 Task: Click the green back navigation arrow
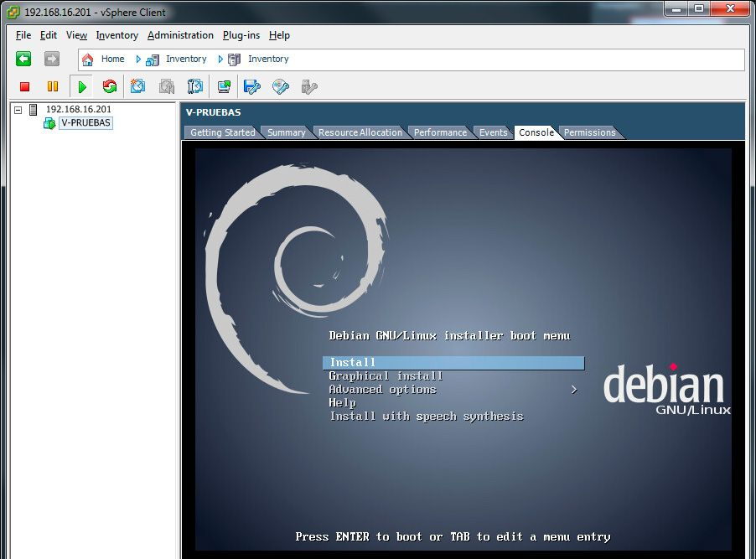click(23, 59)
